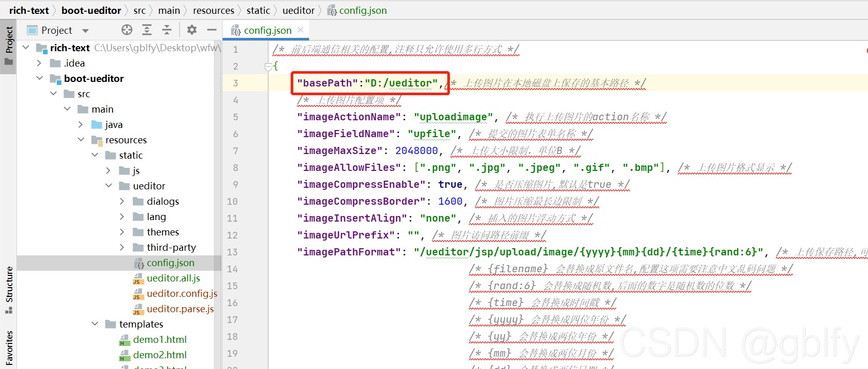Collapse the templates folder node
Viewport: 868px width, 369px height.
95,324
